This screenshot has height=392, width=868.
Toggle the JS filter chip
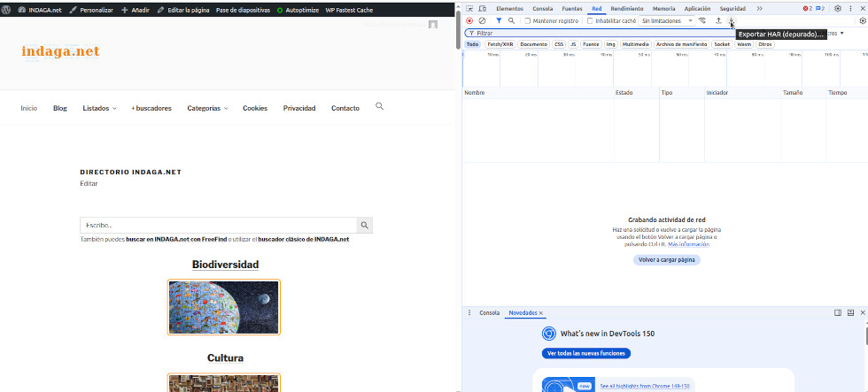pyautogui.click(x=574, y=44)
